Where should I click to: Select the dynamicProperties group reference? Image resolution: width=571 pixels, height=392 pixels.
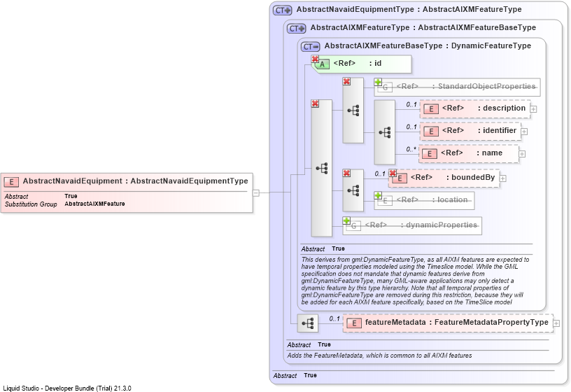pos(412,225)
